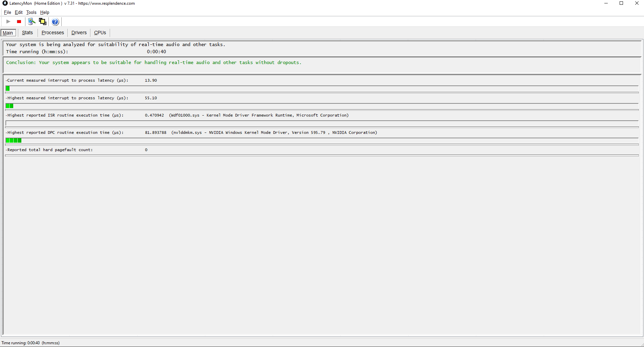Open the monitor-with-pencil options icon

[x=32, y=22]
